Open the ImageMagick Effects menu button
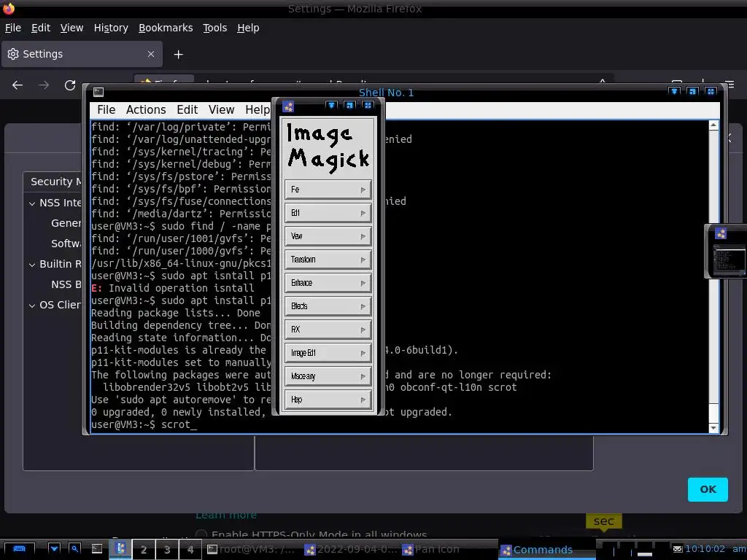747x560 pixels. 328,306
